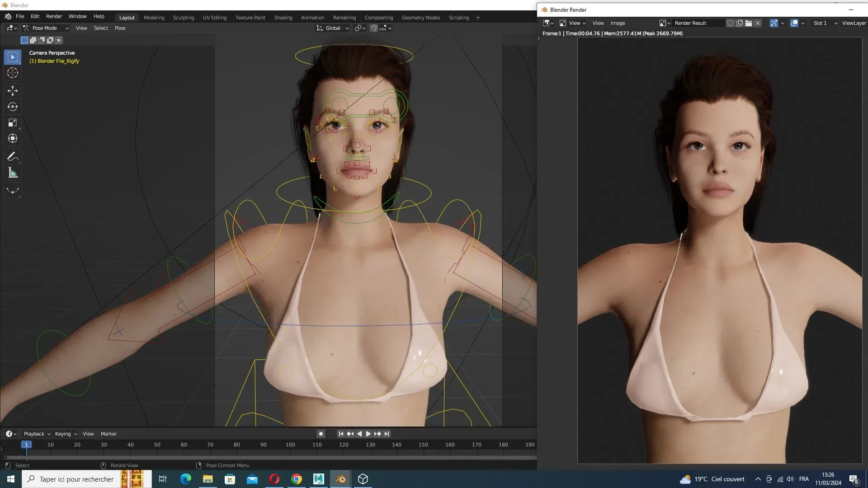868x488 pixels.
Task: Toggle snapping with the magnet icon
Action: point(374,28)
